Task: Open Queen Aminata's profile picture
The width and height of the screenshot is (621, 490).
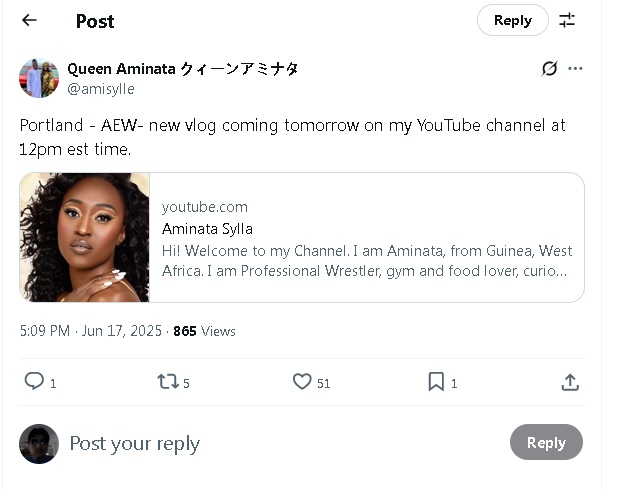Action: coord(39,78)
